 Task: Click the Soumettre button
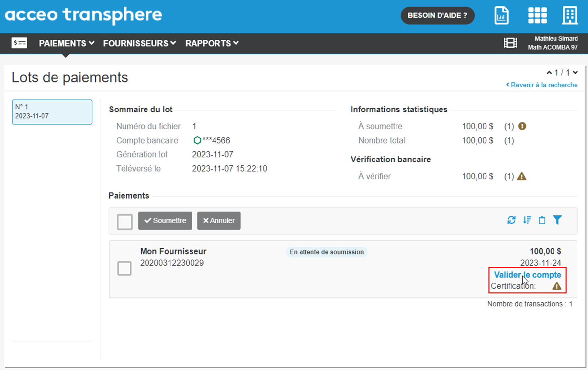coord(165,221)
